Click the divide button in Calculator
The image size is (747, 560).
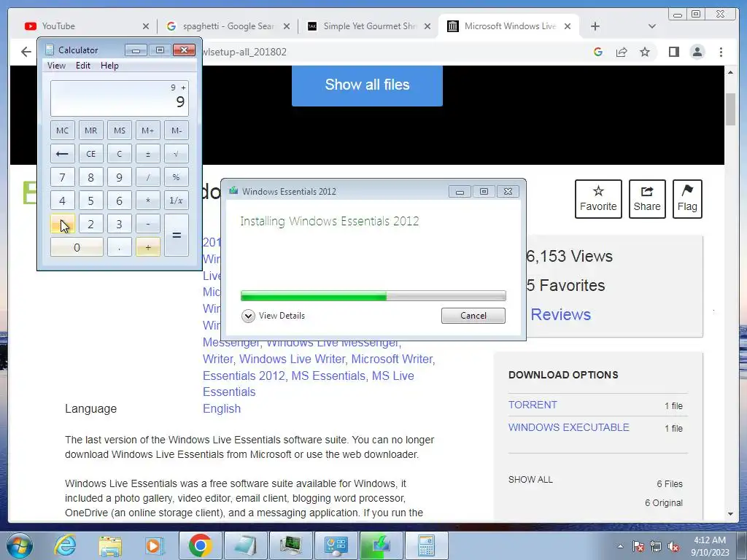[x=147, y=177]
